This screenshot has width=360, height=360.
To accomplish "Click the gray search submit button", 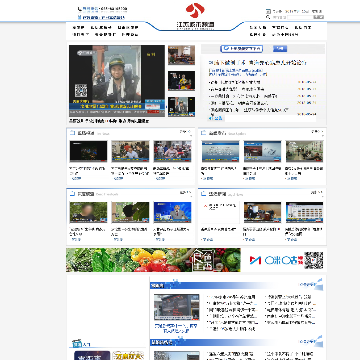I will (x=318, y=17).
